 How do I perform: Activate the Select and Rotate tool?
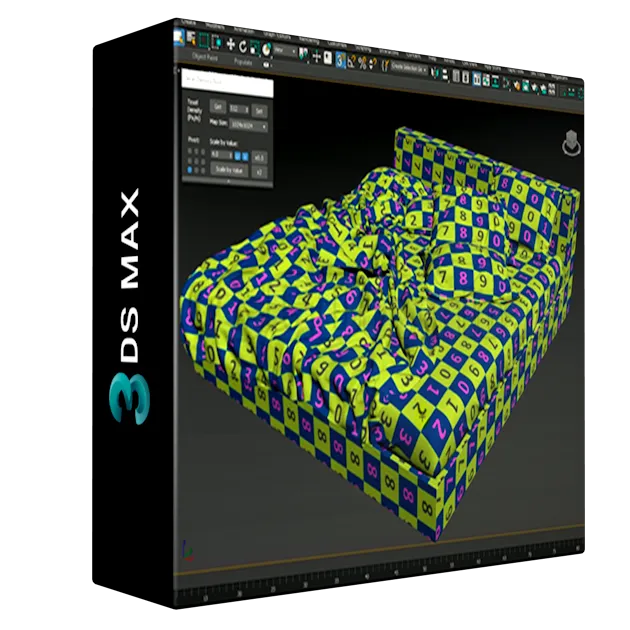tap(243, 47)
